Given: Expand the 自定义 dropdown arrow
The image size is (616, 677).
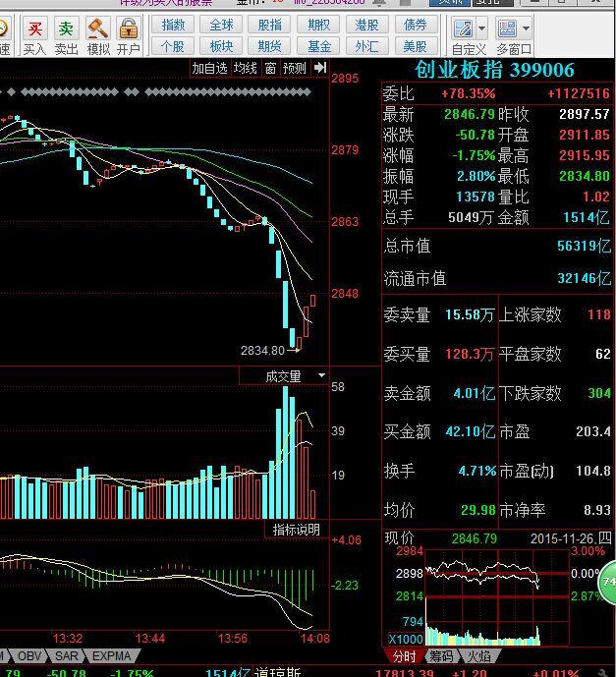Looking at the screenshot, I should coord(481,28).
